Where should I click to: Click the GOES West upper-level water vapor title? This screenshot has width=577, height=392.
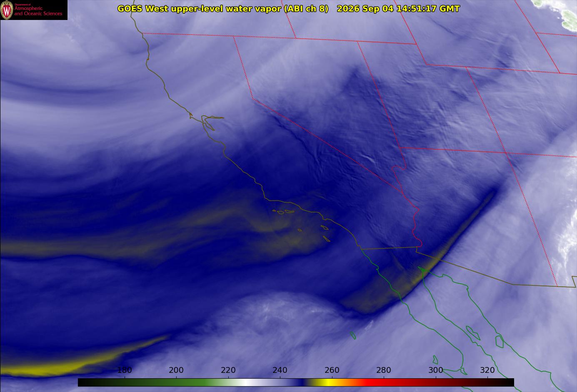223,9
